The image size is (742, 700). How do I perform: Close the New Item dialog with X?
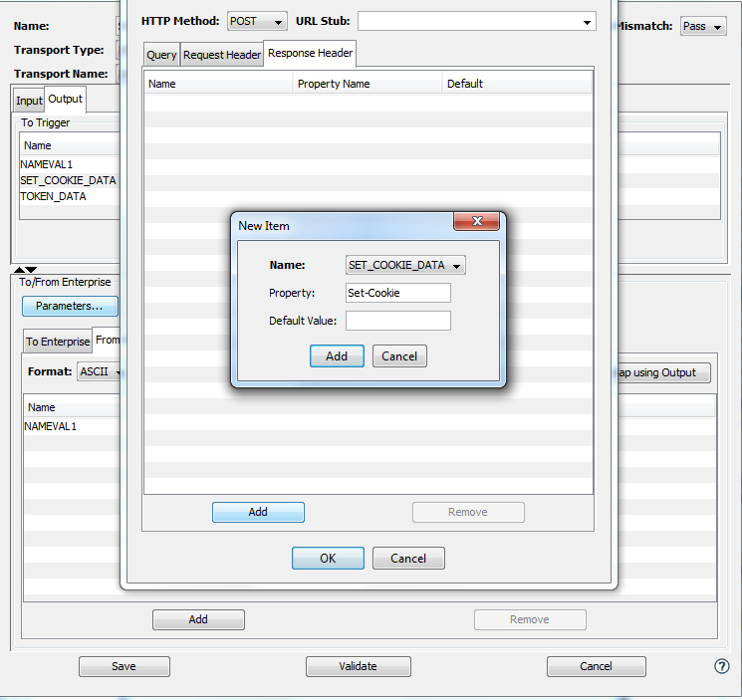476,222
